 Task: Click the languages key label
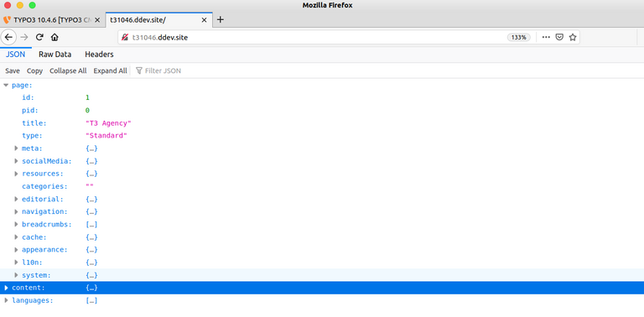33,300
